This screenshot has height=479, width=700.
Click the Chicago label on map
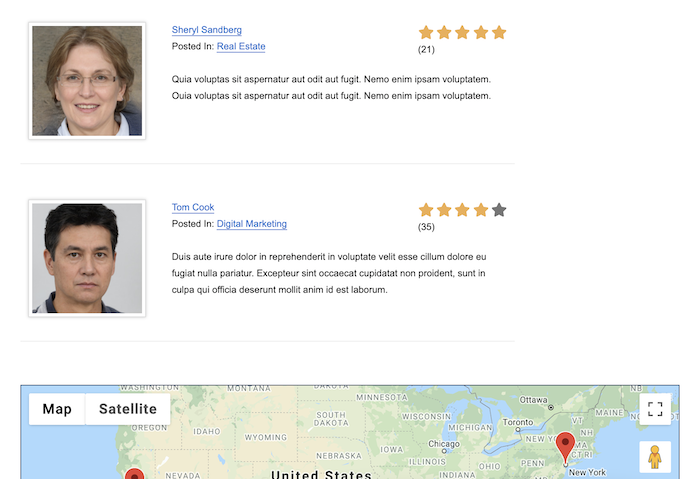[444, 443]
